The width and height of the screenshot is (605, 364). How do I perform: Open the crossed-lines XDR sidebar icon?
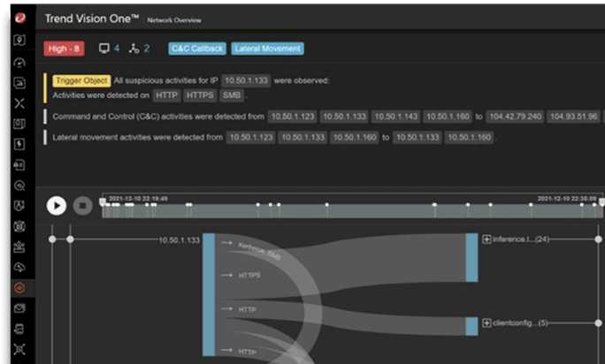coord(19,103)
